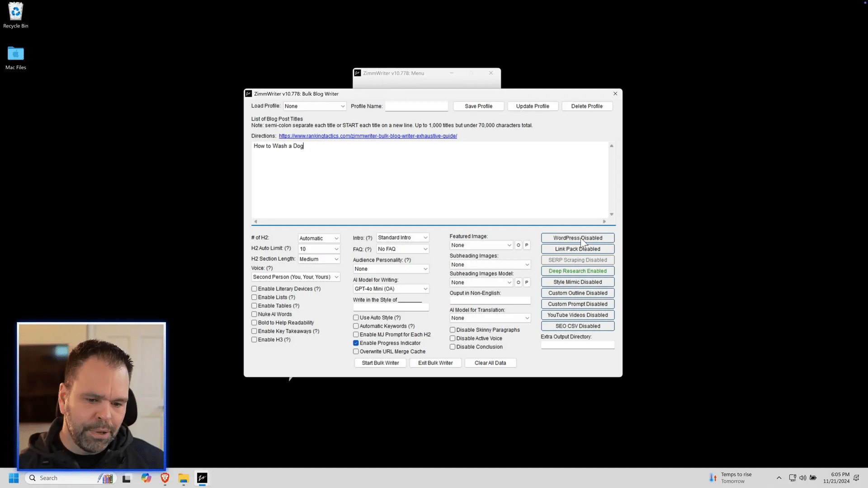The width and height of the screenshot is (868, 488).
Task: Open the Intro Standard Intro dropdown
Action: tap(402, 238)
